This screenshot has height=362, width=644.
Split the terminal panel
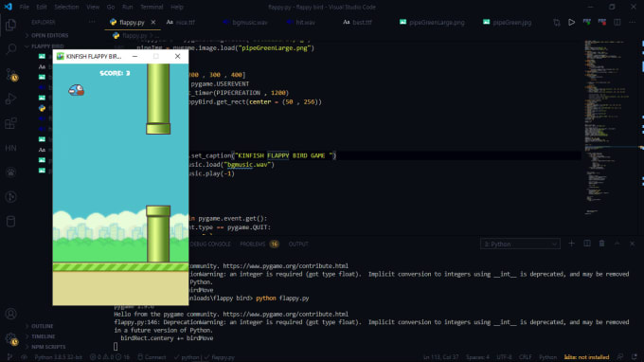click(587, 244)
